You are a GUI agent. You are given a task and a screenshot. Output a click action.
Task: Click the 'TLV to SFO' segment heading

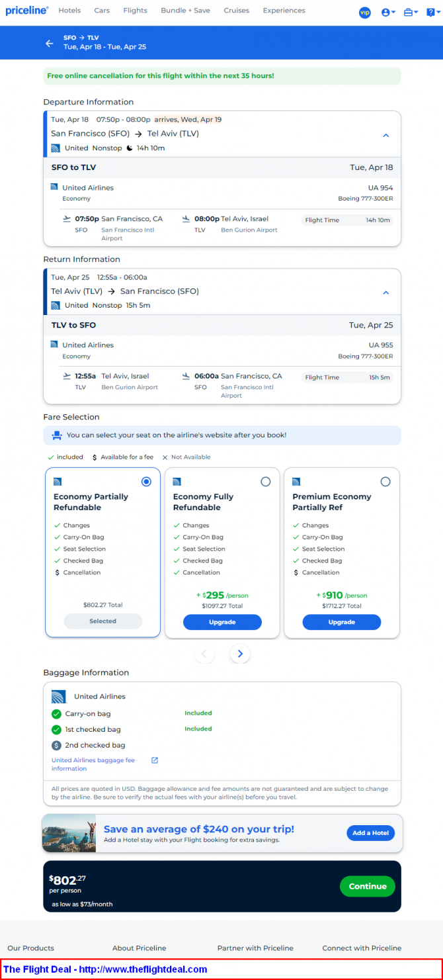pyautogui.click(x=74, y=325)
